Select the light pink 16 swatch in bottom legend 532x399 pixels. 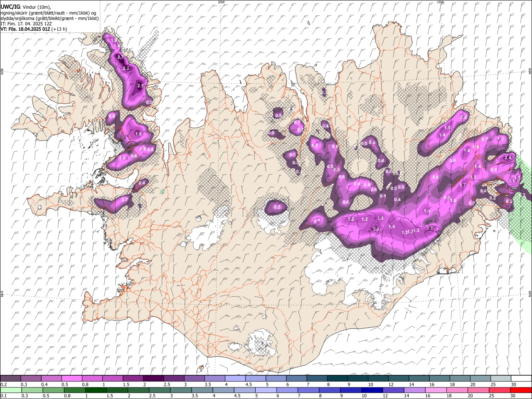(x=436, y=390)
